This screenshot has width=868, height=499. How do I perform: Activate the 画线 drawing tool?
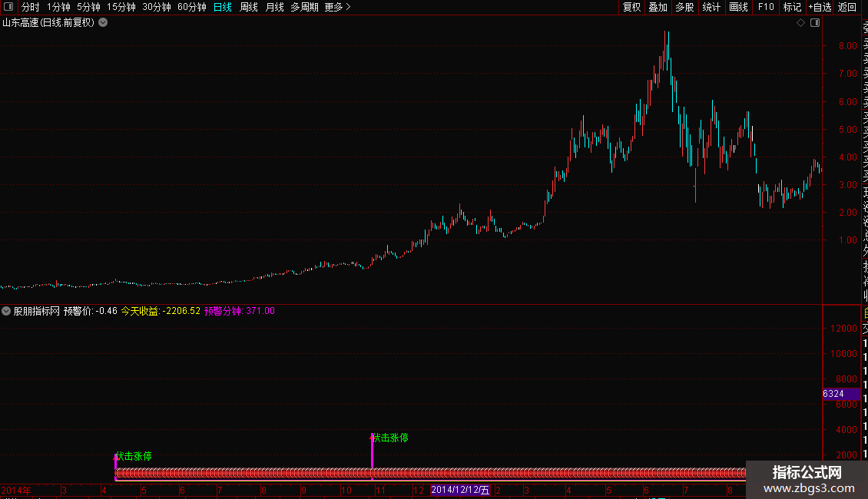(738, 7)
